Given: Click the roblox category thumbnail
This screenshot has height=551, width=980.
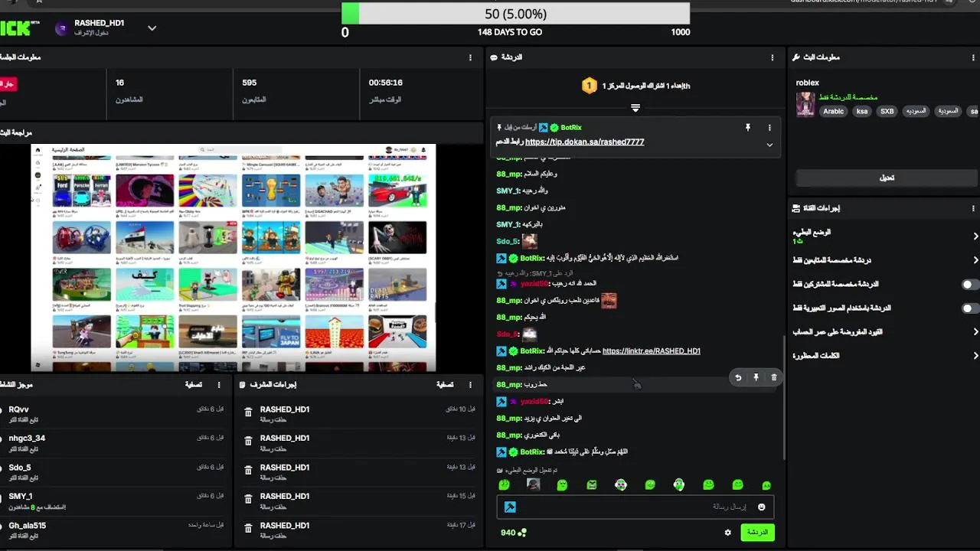Looking at the screenshot, I should (x=805, y=104).
